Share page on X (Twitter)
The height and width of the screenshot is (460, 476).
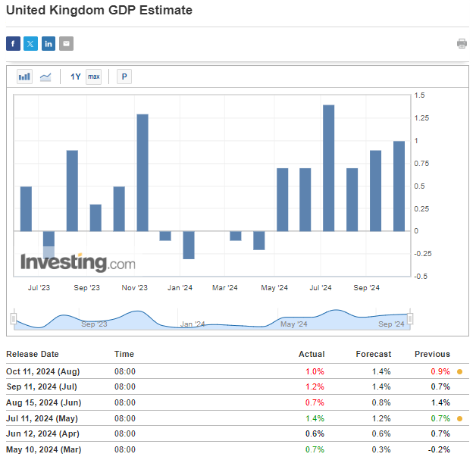30,44
